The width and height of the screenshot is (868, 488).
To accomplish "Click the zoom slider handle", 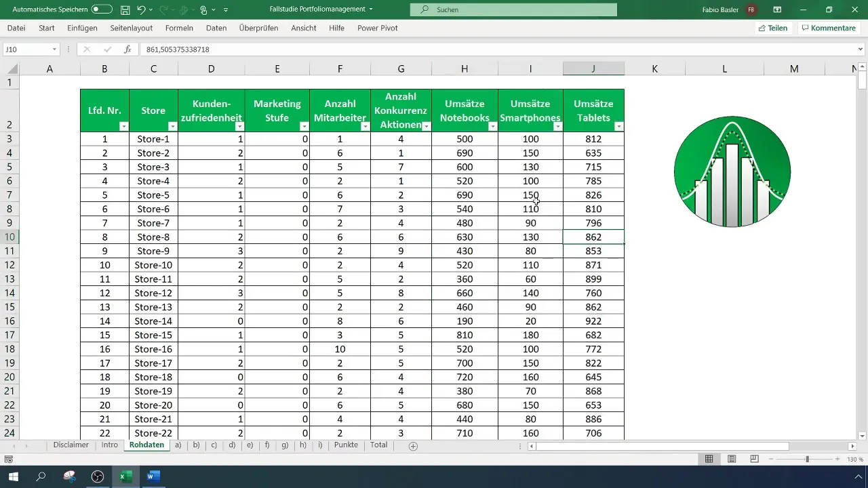I will (x=807, y=459).
